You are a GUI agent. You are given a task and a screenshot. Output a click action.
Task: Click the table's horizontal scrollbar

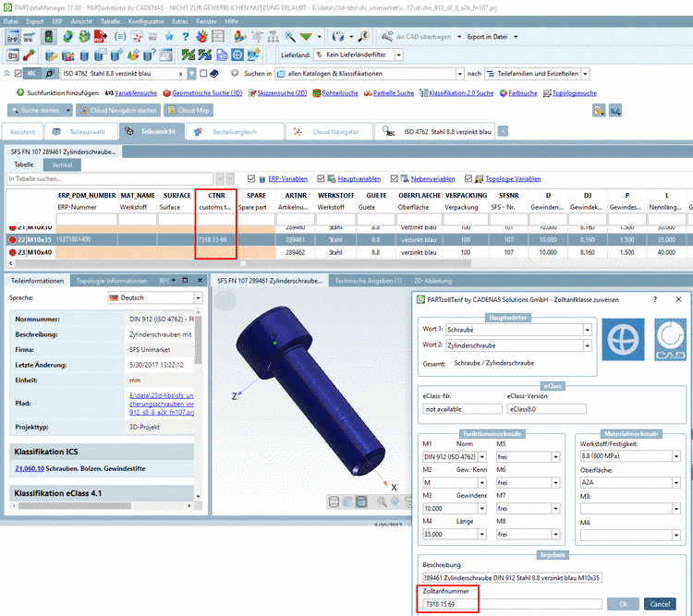point(242,263)
